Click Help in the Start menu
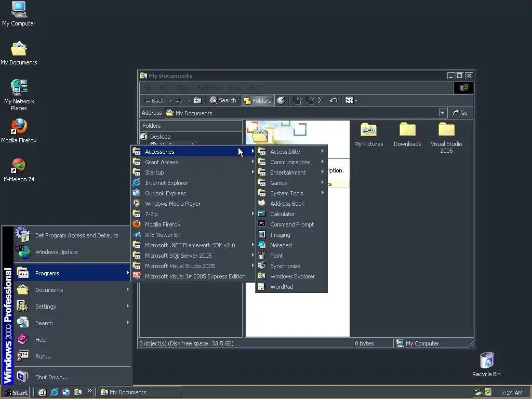 (72, 340)
